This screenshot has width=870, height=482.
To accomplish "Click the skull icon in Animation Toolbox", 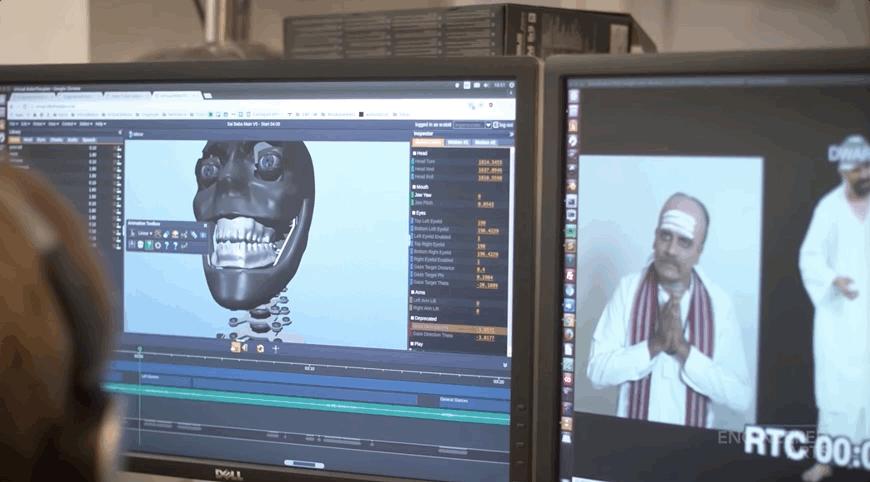I will point(140,245).
